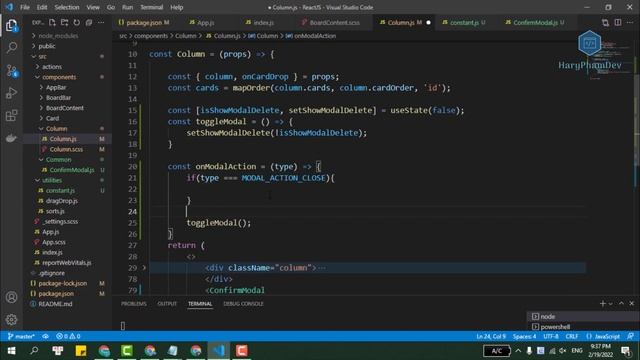Open the Manage gear icon
The image size is (640, 360).
[x=11, y=320]
